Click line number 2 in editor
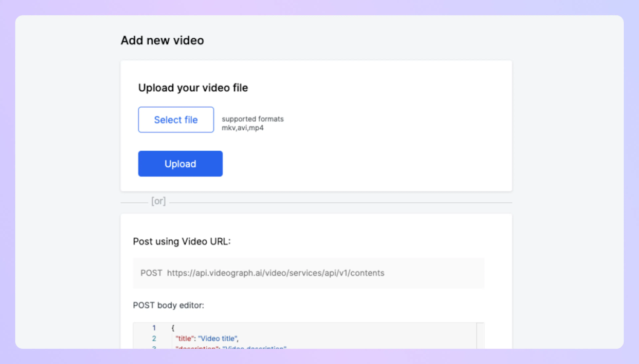 click(x=154, y=338)
